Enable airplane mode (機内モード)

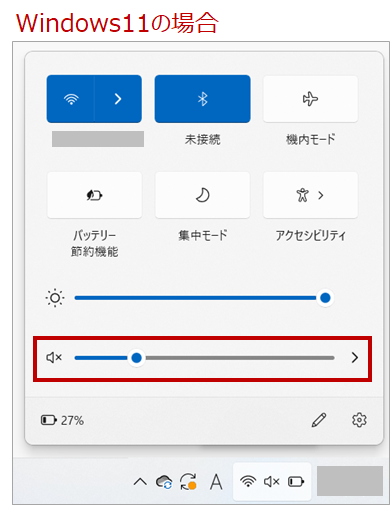point(310,99)
